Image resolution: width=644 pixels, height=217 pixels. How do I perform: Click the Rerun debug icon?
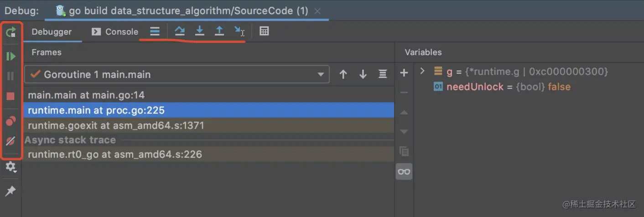pos(10,32)
